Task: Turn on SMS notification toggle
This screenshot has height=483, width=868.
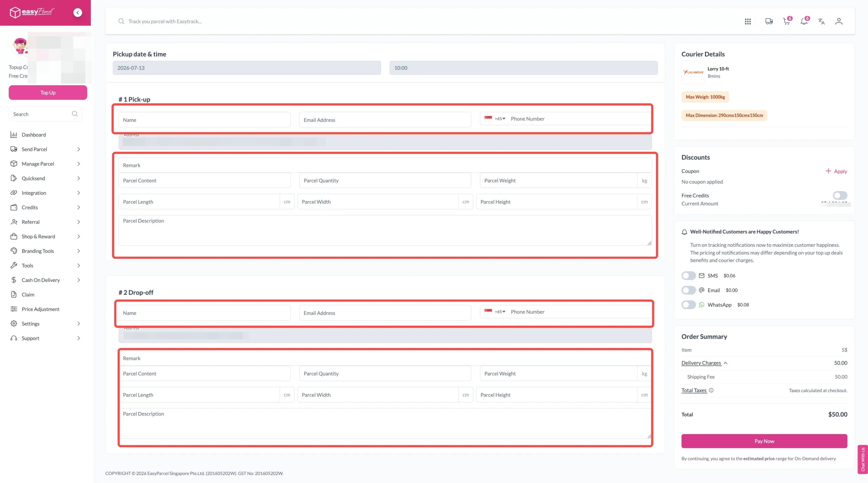Action: [689, 275]
